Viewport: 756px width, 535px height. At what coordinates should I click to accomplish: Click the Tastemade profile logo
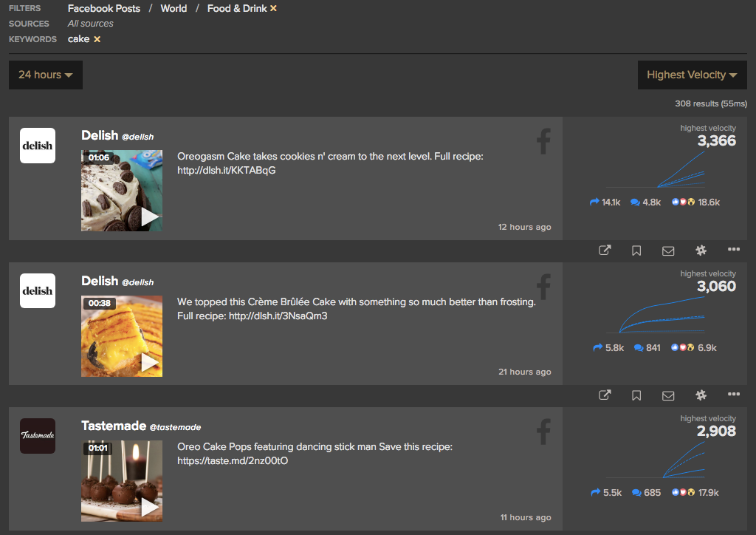(37, 436)
